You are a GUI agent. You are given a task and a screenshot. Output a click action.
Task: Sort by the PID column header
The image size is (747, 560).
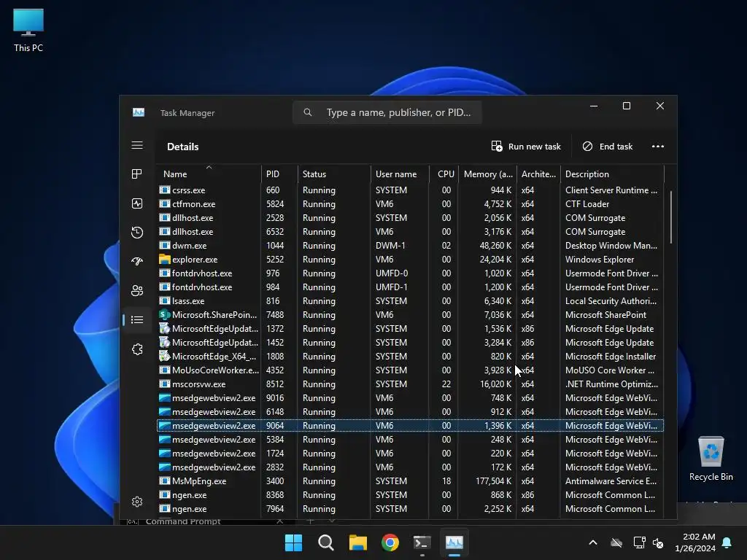(279, 174)
